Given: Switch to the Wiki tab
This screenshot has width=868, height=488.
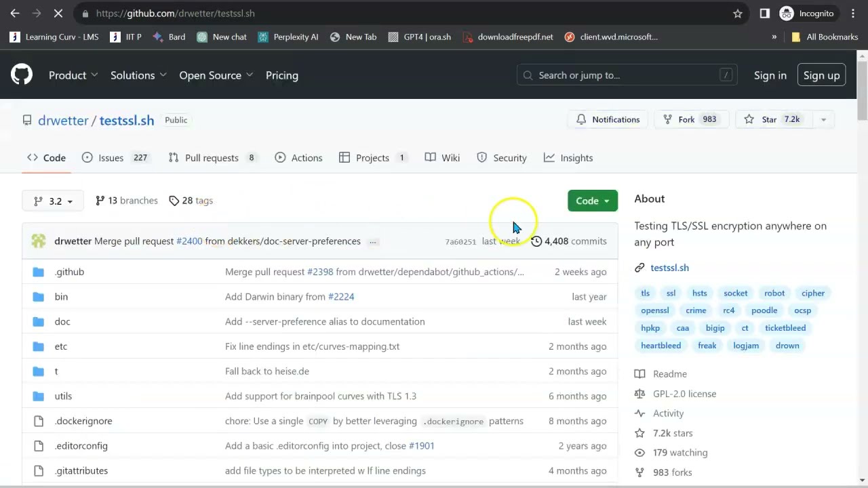Looking at the screenshot, I should (x=442, y=158).
